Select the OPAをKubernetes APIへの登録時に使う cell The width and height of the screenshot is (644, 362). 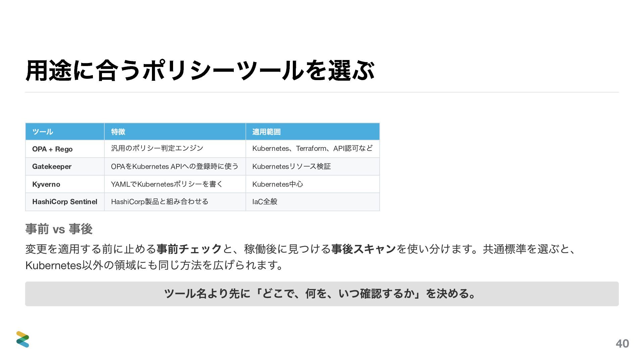(175, 167)
